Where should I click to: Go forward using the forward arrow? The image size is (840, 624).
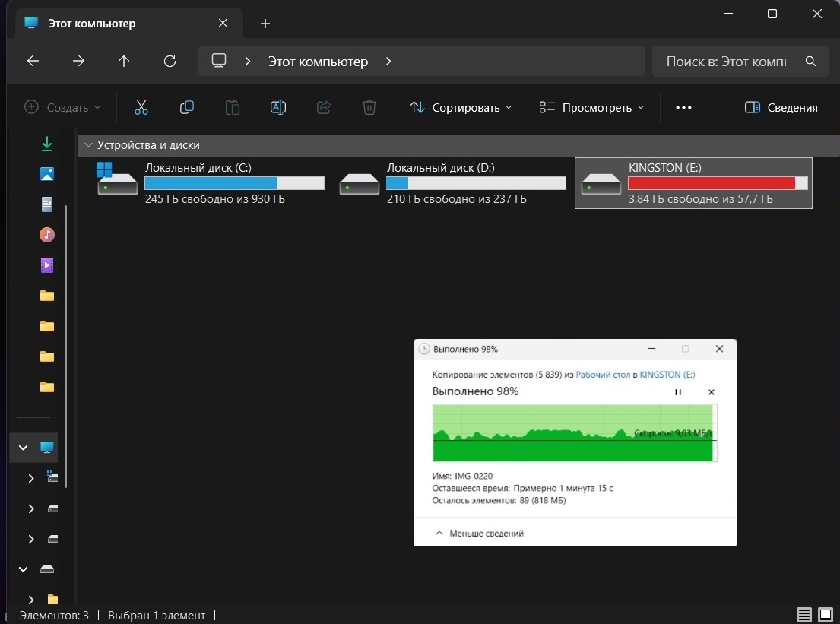point(79,61)
